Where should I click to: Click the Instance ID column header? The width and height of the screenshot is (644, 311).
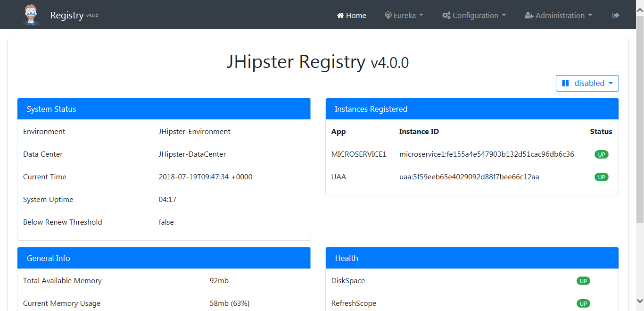419,132
